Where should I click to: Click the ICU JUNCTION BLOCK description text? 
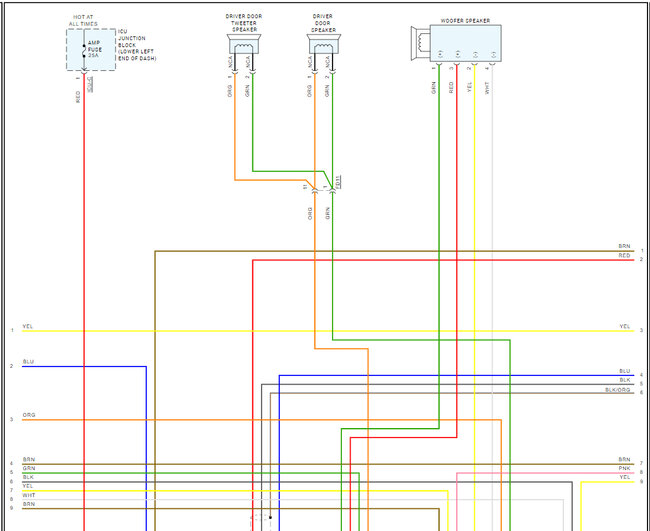(137, 45)
